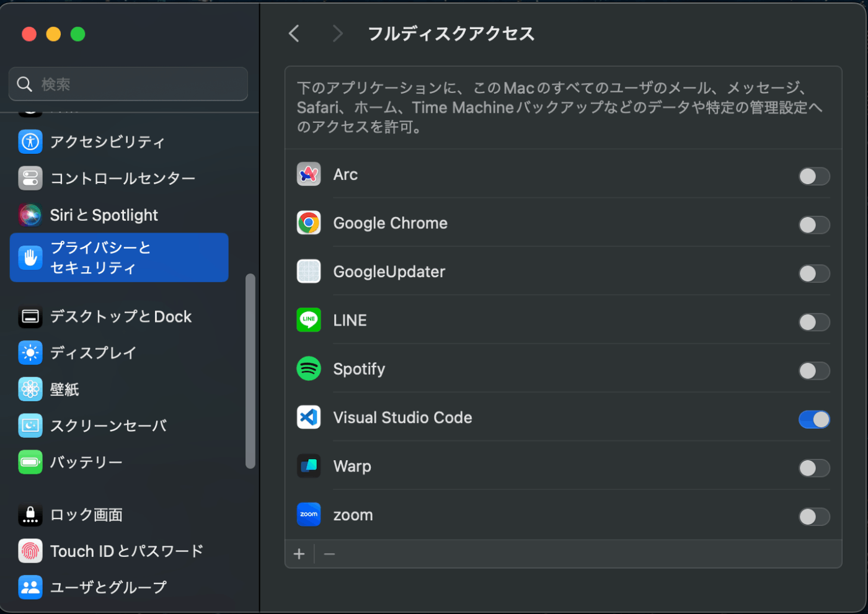Open デスクトップと Dock settings

pos(119,317)
